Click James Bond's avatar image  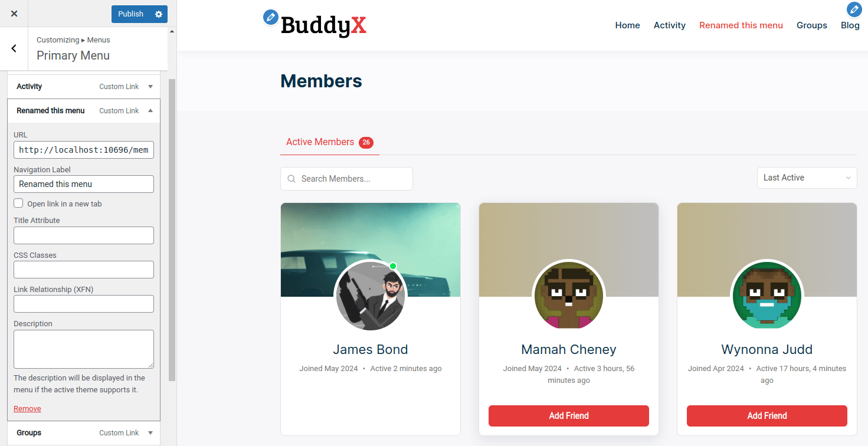tap(371, 296)
